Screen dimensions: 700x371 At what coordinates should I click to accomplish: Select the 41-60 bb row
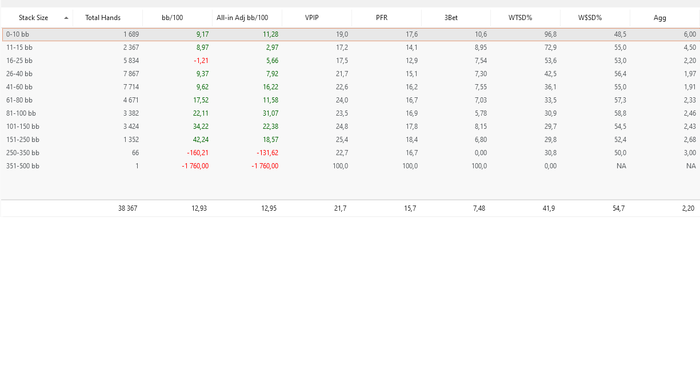(350, 87)
